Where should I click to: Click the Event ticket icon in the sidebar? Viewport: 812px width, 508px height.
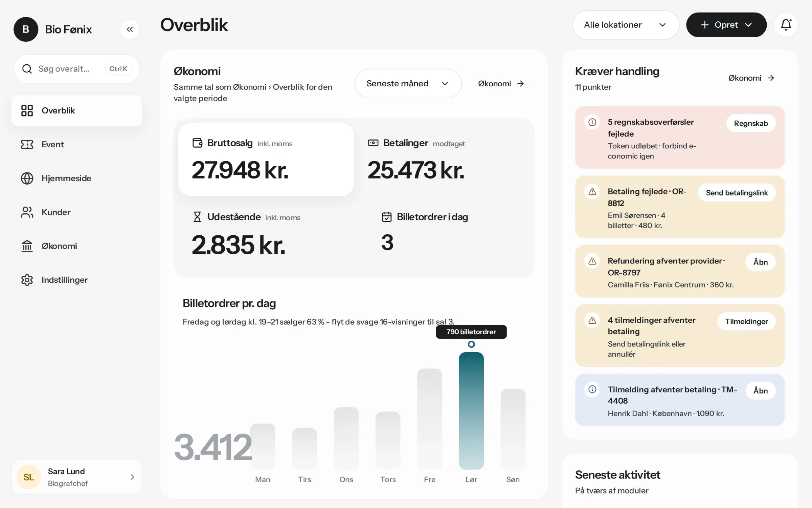tap(27, 145)
